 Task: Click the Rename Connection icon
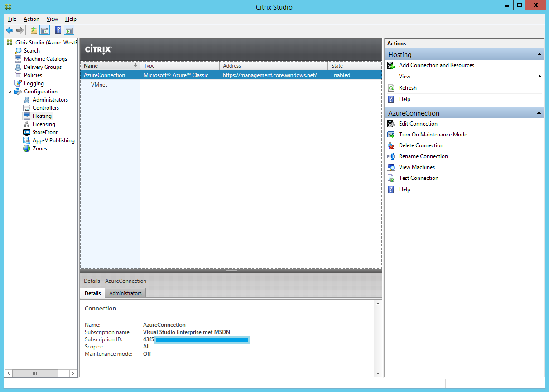coord(391,156)
